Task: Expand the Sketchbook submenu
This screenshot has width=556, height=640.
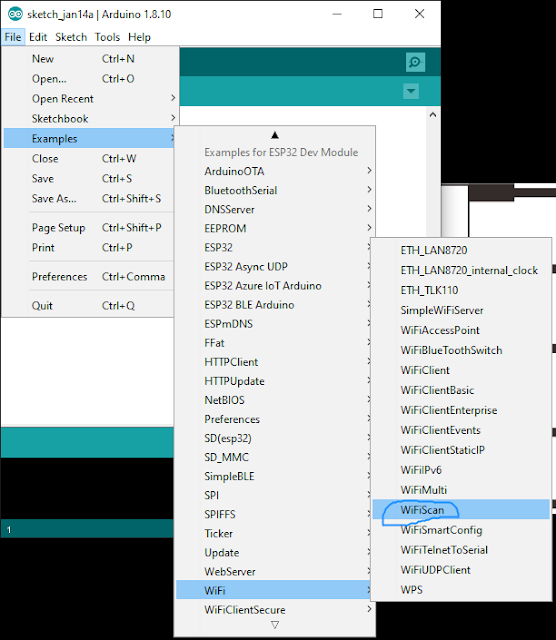Action: [91, 119]
